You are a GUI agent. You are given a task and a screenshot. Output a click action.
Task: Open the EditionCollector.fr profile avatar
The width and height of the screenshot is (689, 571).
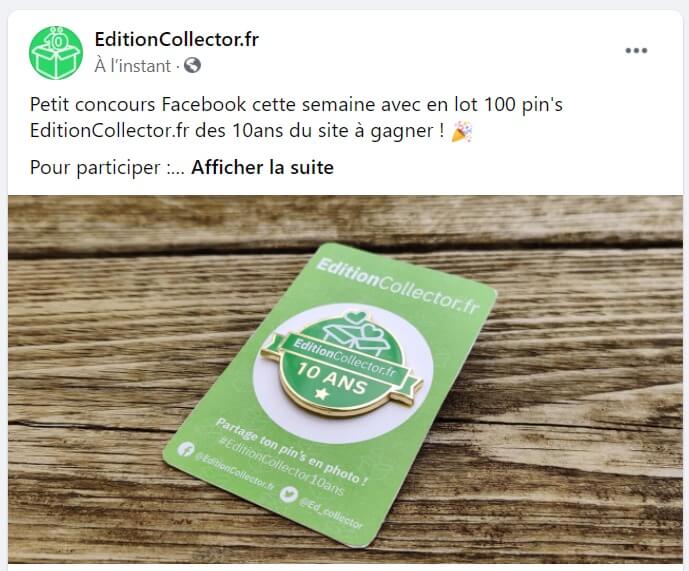point(56,53)
